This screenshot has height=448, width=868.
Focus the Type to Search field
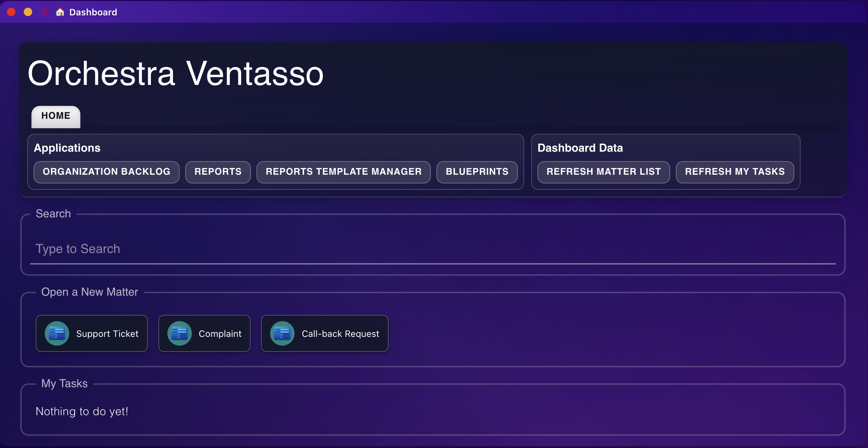click(x=433, y=249)
